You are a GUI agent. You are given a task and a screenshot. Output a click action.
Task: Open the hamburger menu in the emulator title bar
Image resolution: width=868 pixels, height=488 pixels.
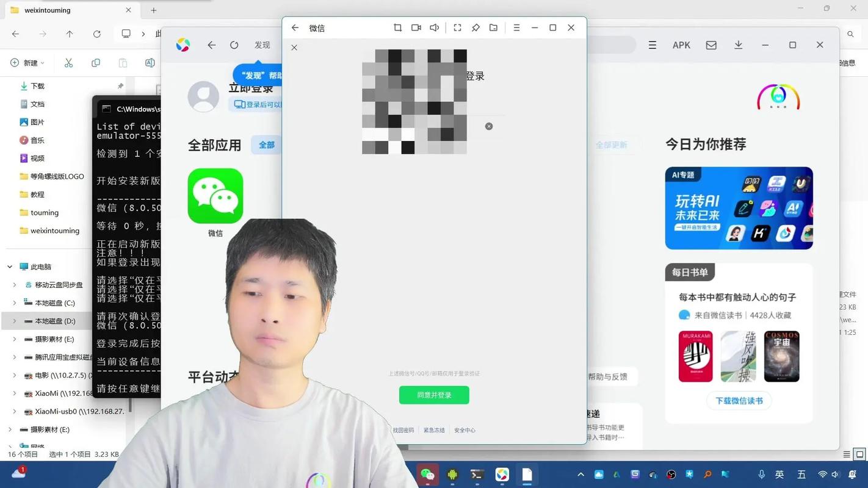coord(516,27)
